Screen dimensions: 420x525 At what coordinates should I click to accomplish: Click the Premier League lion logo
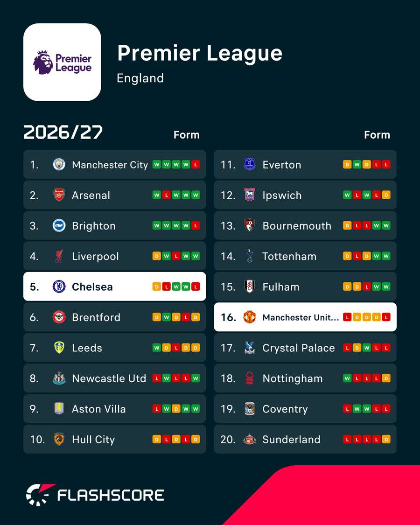43,62
